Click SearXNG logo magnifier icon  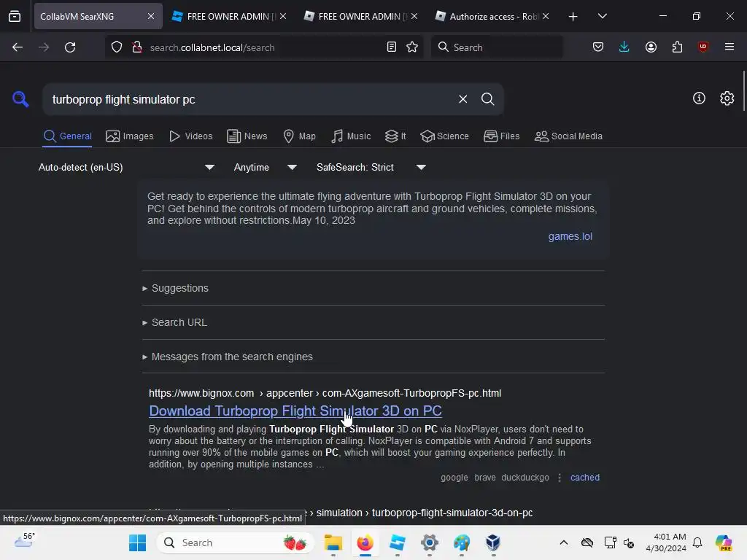(x=20, y=99)
